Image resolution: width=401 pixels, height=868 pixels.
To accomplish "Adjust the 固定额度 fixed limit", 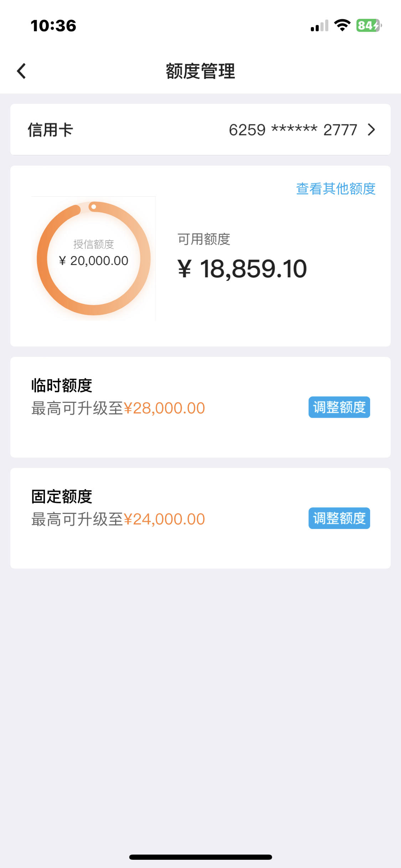I will pyautogui.click(x=339, y=518).
